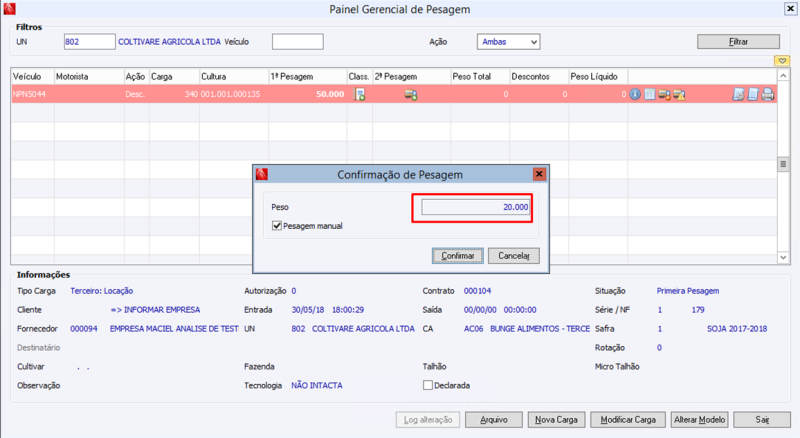Image resolution: width=800 pixels, height=438 pixels.
Task: Click the table grid icon in row
Action: click(649, 94)
